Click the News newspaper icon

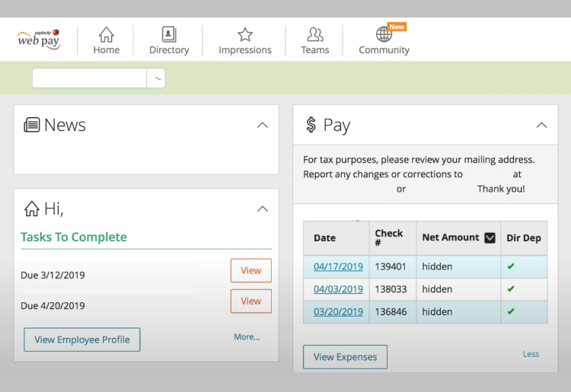[32, 125]
